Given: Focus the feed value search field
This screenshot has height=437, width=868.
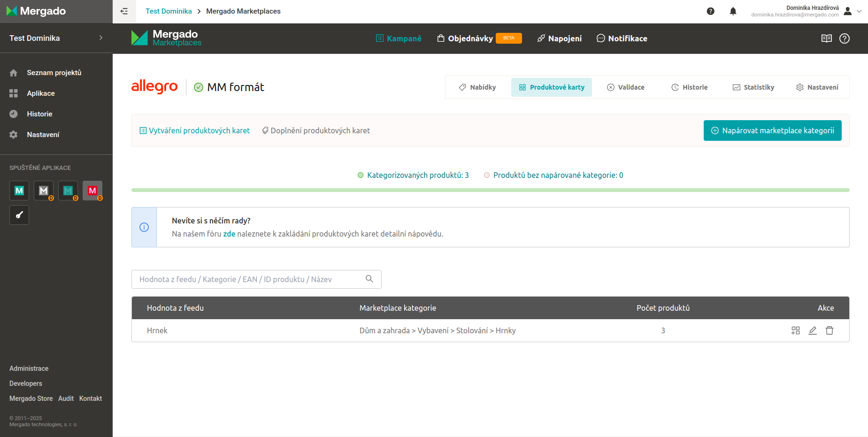Looking at the screenshot, I should click(x=256, y=279).
